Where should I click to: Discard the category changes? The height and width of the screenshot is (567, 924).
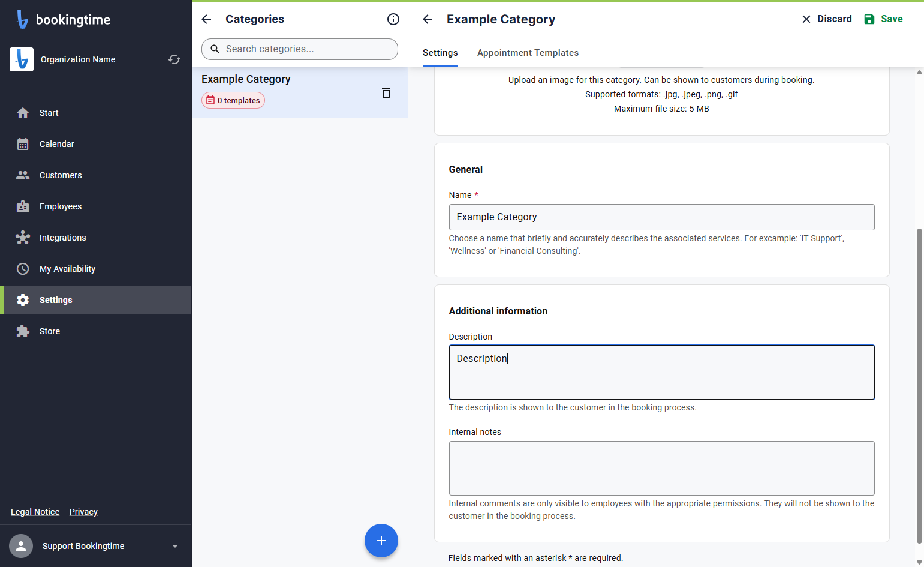point(827,19)
